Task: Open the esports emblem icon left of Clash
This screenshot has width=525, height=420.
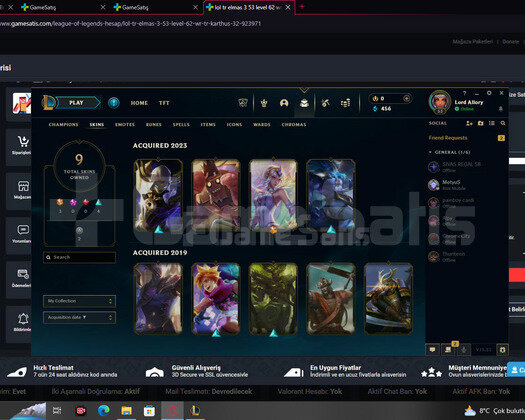Action: 243,103
